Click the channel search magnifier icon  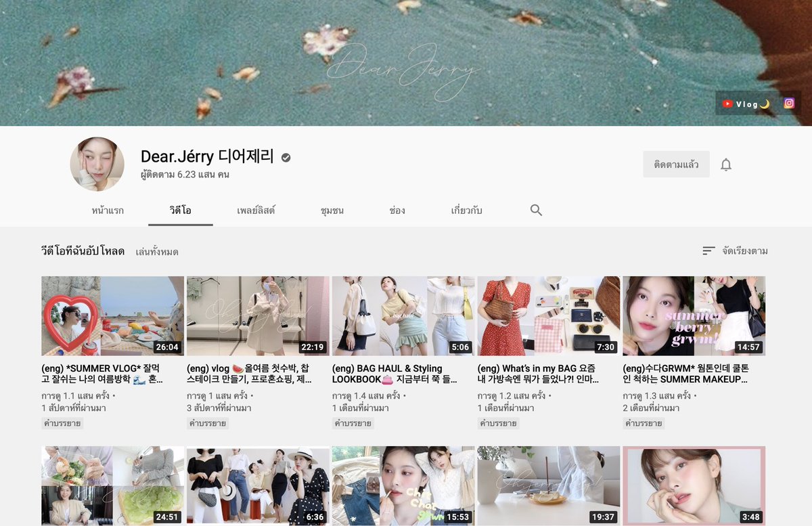pos(536,210)
